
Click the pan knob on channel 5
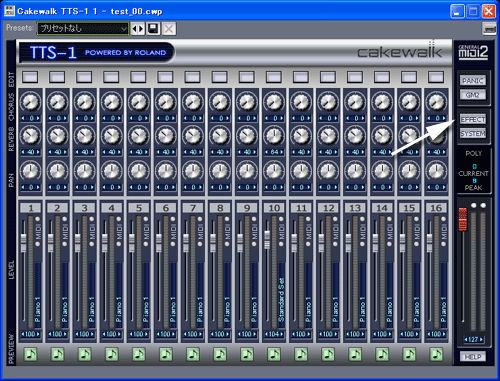click(x=139, y=170)
